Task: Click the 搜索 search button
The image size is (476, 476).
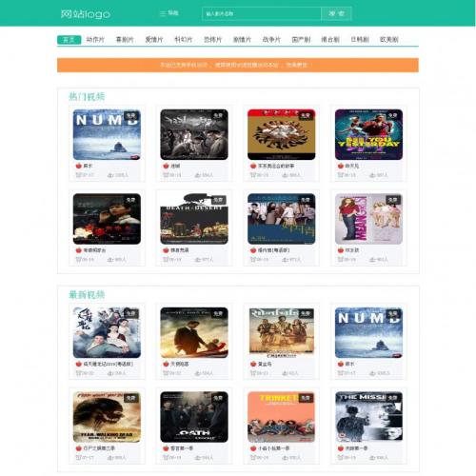Action: point(336,13)
